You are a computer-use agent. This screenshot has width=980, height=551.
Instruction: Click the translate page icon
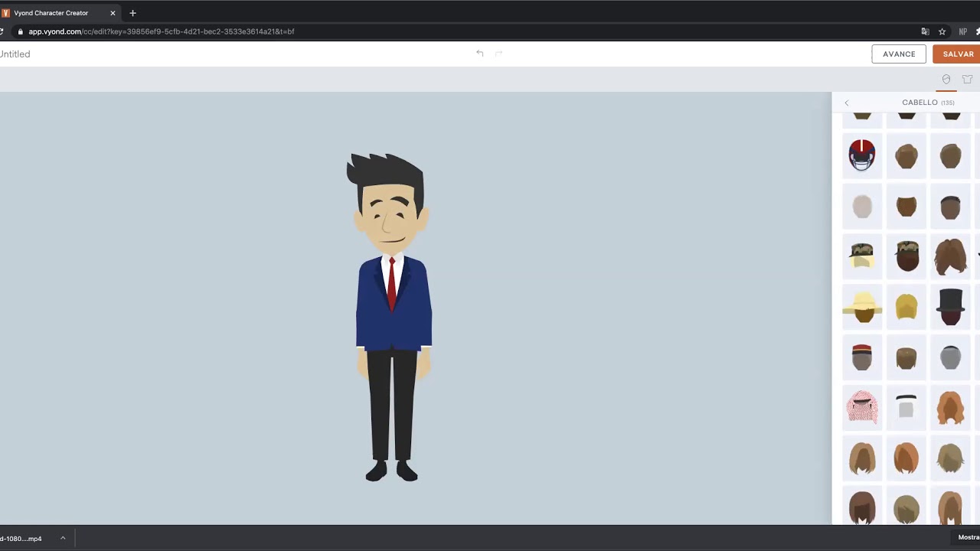coord(925,31)
